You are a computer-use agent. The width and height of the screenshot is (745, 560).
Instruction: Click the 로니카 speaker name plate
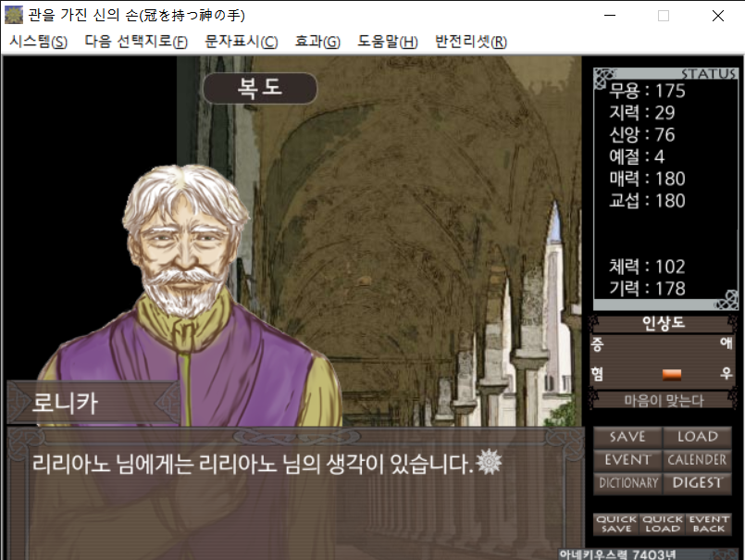coord(93,404)
